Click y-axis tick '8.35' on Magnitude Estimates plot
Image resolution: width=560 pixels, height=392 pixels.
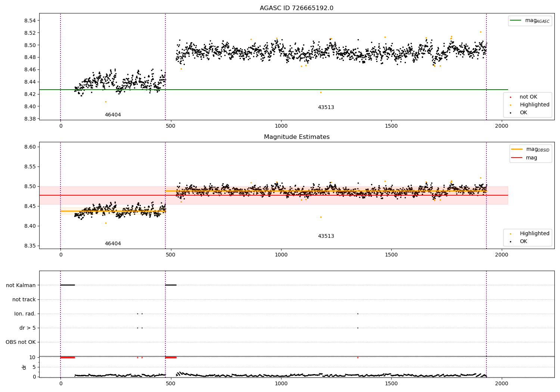(x=30, y=246)
